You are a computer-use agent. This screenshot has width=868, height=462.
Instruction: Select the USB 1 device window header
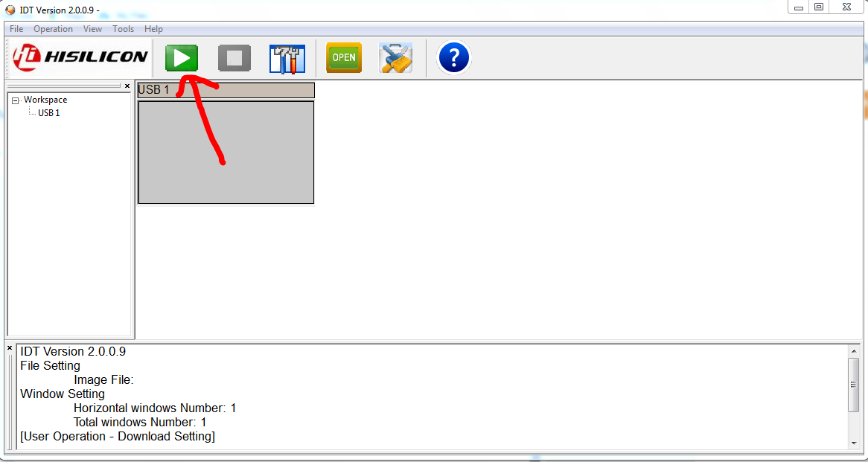pyautogui.click(x=226, y=90)
